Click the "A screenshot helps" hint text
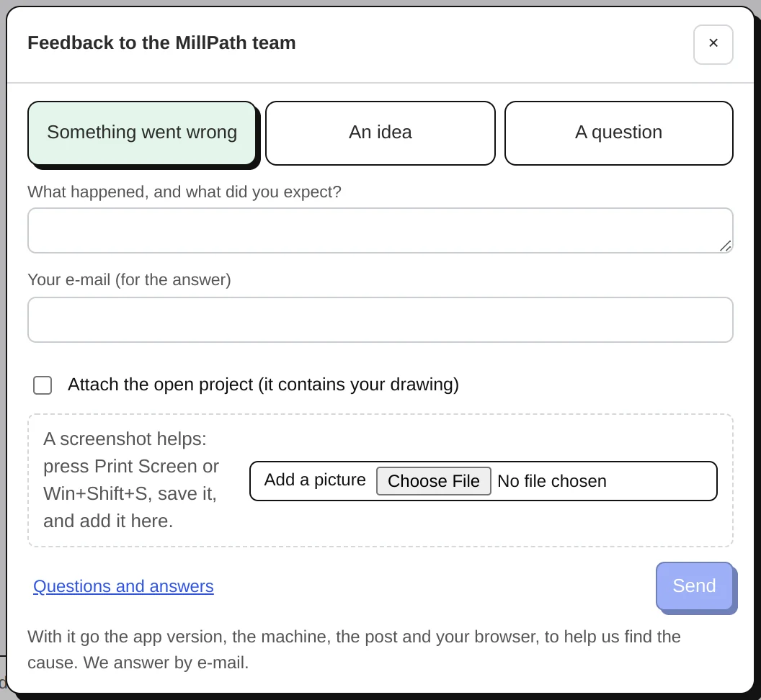The width and height of the screenshot is (761, 700). coord(131,480)
